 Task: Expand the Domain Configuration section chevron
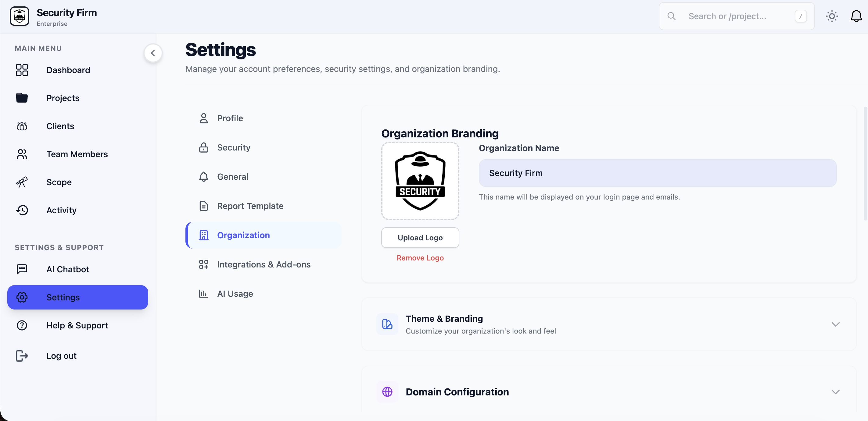[x=835, y=392]
